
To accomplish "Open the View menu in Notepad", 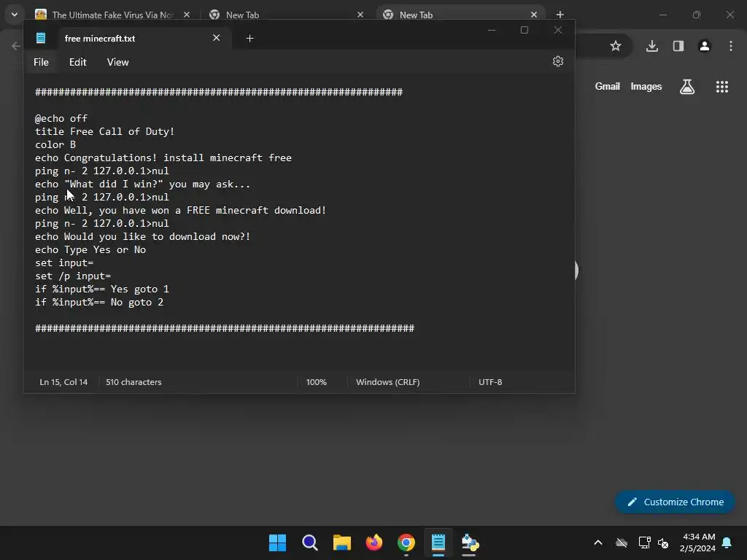I will (117, 63).
